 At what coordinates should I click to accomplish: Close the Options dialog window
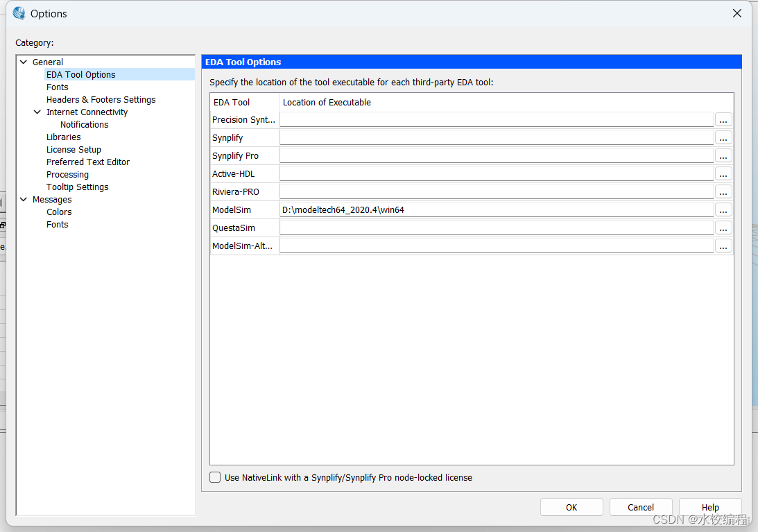click(737, 13)
